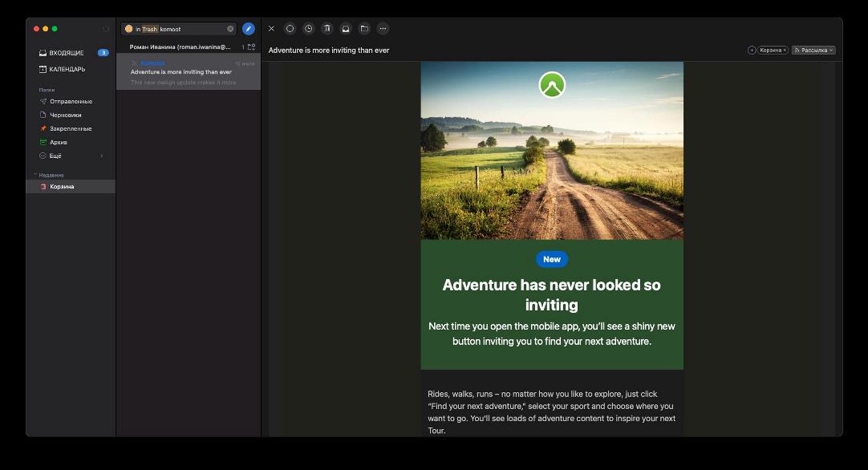The width and height of the screenshot is (868, 470).
Task: Click the email subject header in reading pane
Action: coord(329,51)
